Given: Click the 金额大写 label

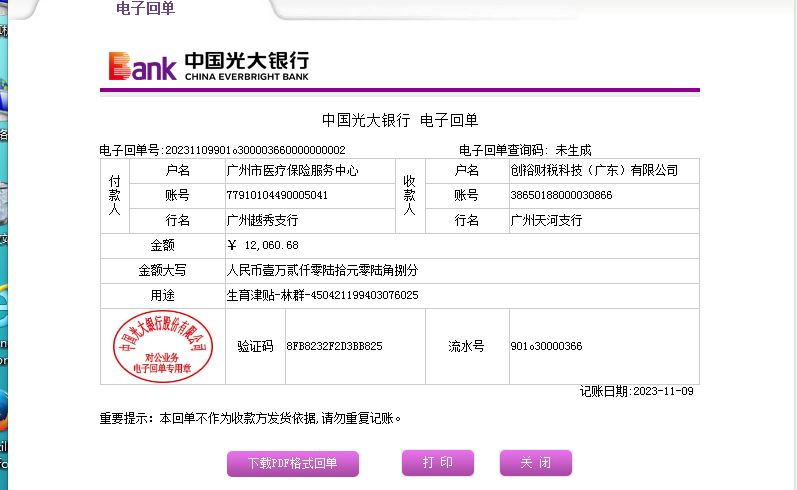Looking at the screenshot, I should (163, 270).
